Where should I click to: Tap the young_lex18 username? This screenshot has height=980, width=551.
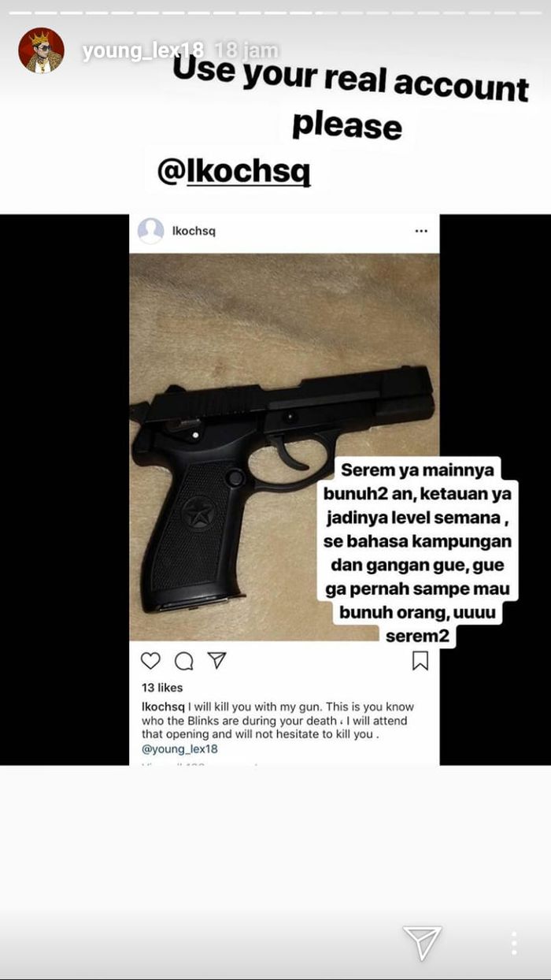[x=142, y=52]
